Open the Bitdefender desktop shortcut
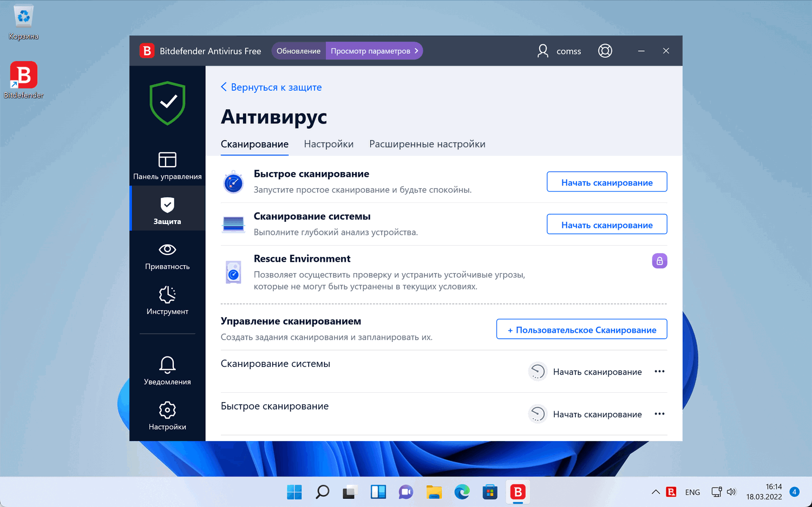The height and width of the screenshot is (507, 812). pyautogui.click(x=24, y=80)
